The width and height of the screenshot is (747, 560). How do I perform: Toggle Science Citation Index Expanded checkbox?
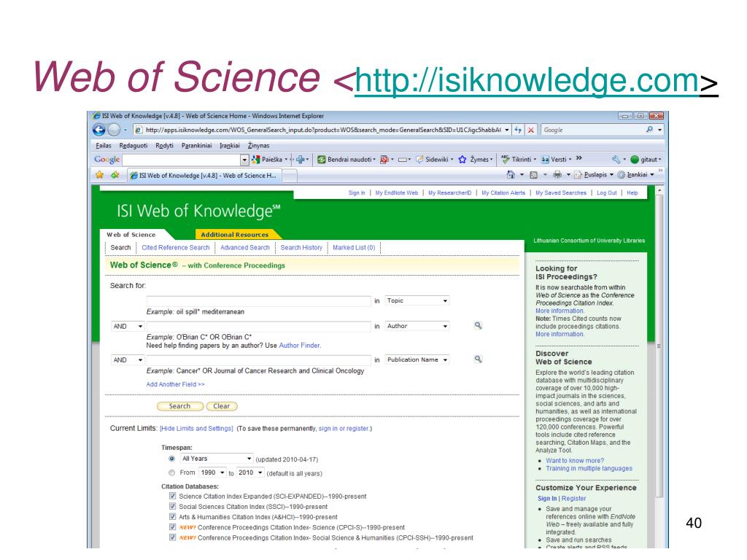click(x=172, y=496)
